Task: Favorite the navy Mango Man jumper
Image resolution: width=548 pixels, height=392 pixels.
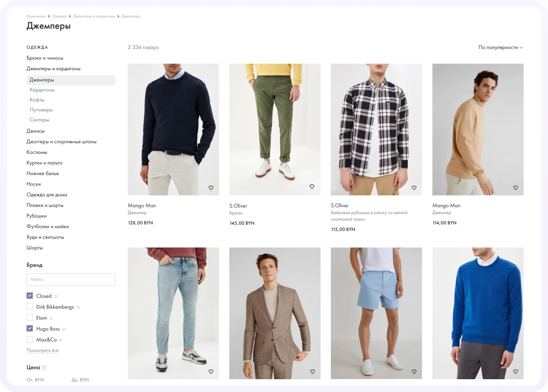Action: 211,188
